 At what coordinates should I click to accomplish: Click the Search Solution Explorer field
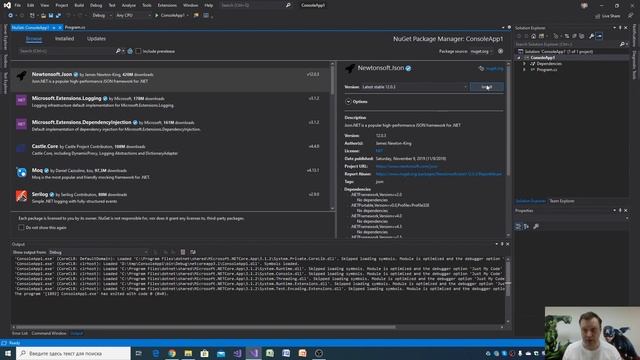click(x=567, y=44)
